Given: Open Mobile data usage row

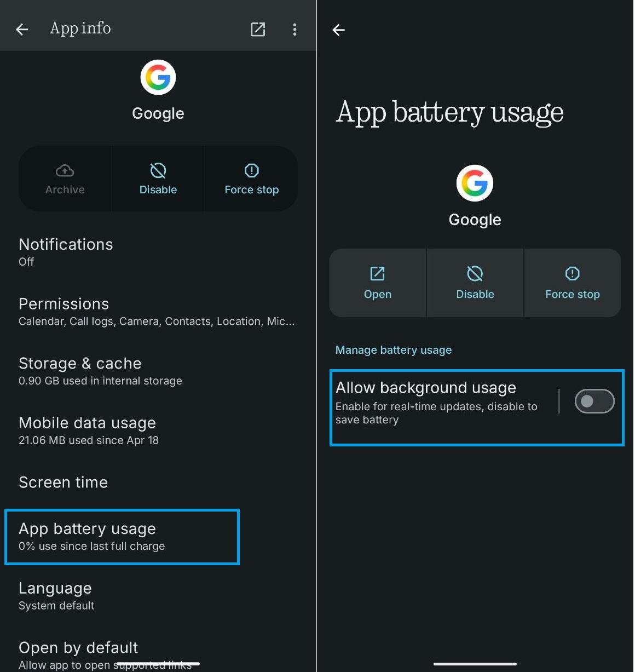Looking at the screenshot, I should pyautogui.click(x=158, y=430).
